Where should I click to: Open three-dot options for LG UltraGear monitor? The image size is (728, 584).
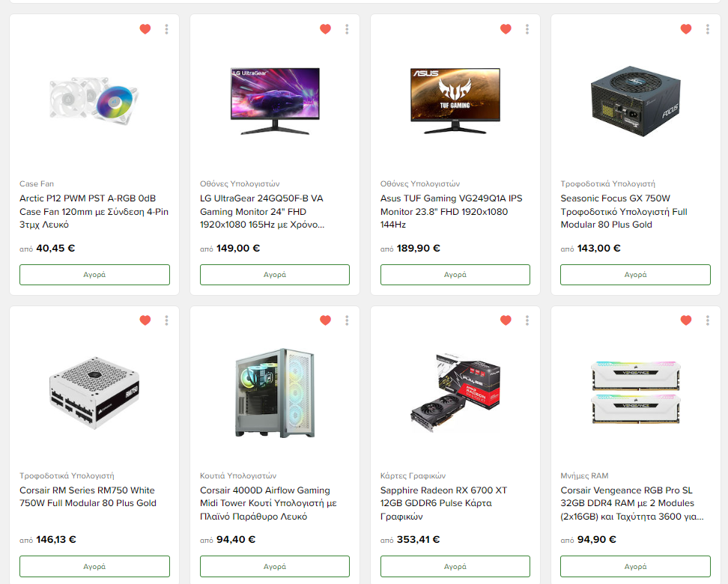click(x=347, y=29)
